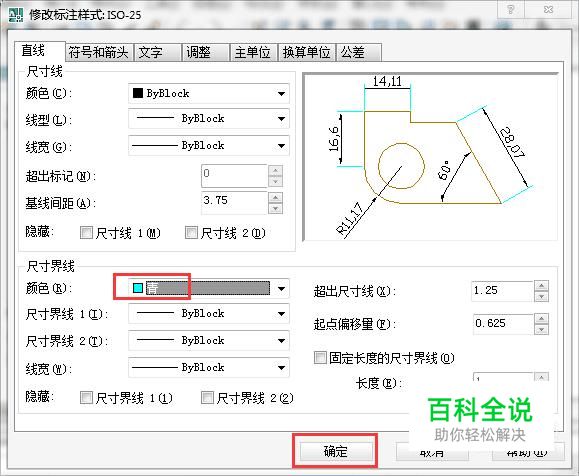Open 尺寸线 线型 ByBlock dropdown
The width and height of the screenshot is (579, 476).
pos(209,119)
